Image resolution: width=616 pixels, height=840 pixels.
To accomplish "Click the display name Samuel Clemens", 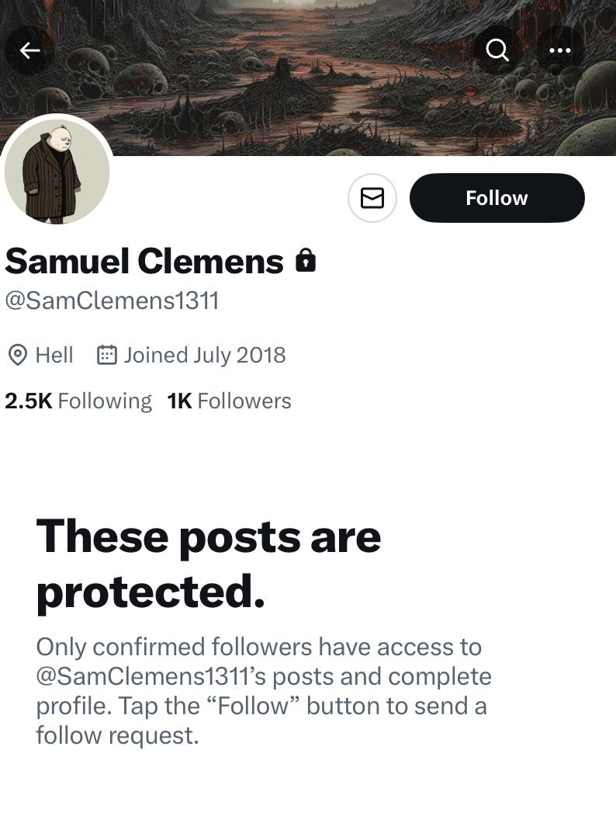I will [144, 262].
